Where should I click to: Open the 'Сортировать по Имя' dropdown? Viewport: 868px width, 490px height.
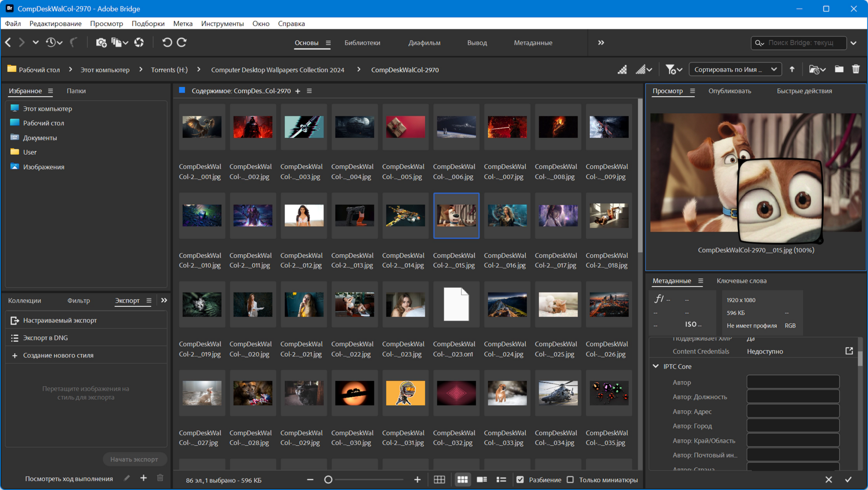[x=735, y=69]
